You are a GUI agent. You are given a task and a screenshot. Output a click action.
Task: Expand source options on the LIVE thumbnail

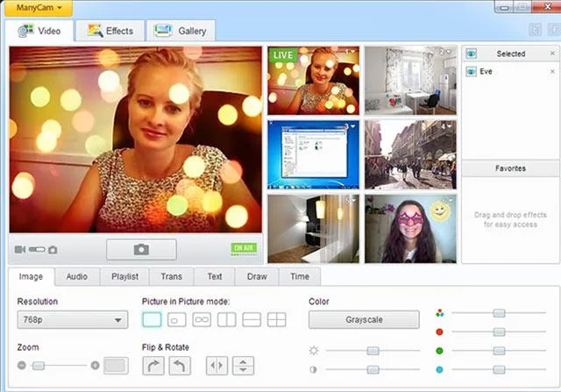(x=352, y=53)
